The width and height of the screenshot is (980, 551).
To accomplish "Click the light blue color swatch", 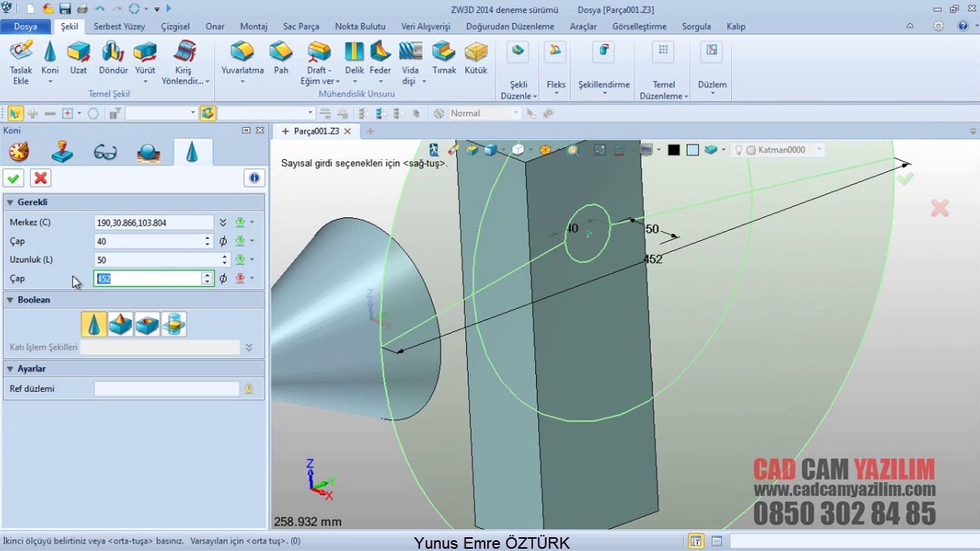I will (693, 150).
